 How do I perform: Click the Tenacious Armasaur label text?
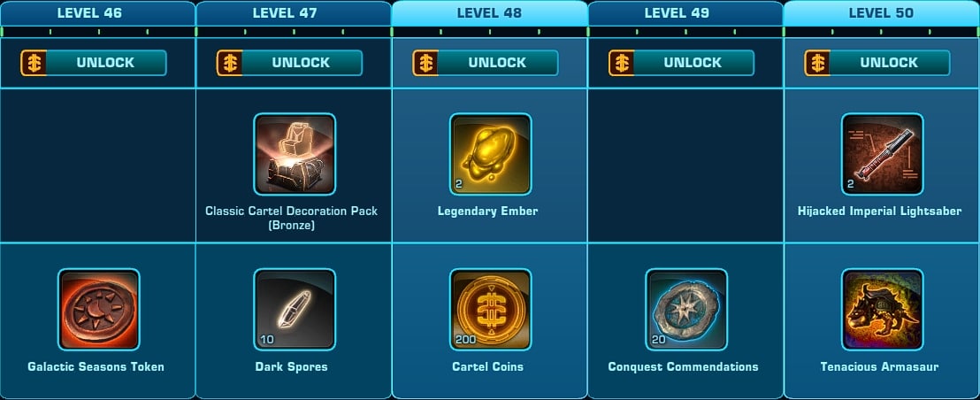881,367
